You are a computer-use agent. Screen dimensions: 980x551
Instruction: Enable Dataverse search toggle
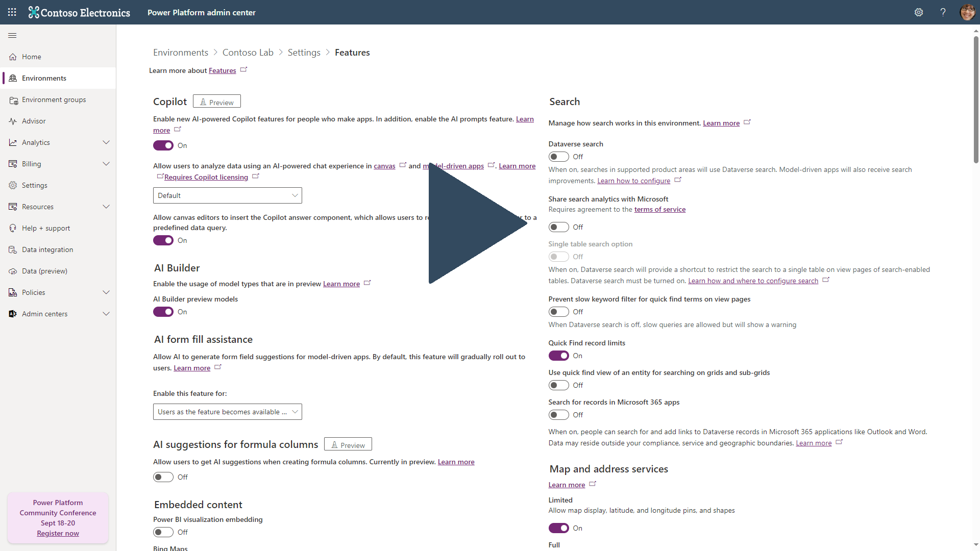[x=559, y=157]
